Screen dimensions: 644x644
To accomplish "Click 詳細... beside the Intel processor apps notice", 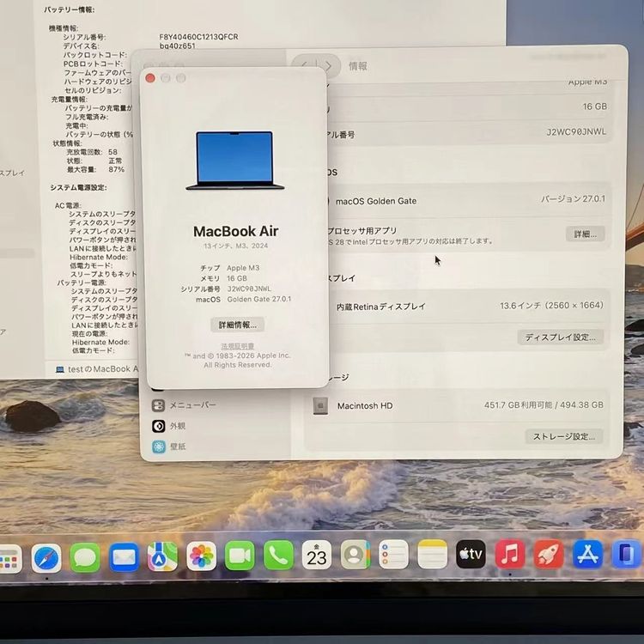I will coord(585,234).
